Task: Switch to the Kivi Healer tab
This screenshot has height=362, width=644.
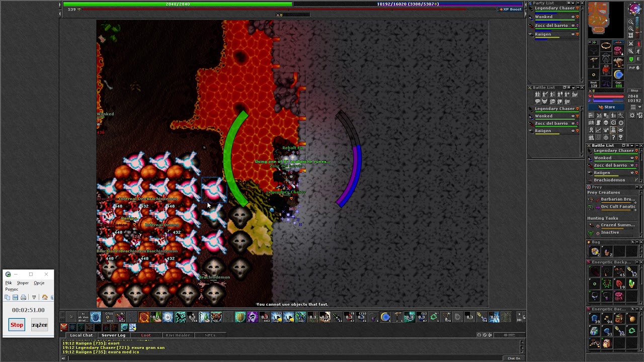Action: (x=178, y=335)
